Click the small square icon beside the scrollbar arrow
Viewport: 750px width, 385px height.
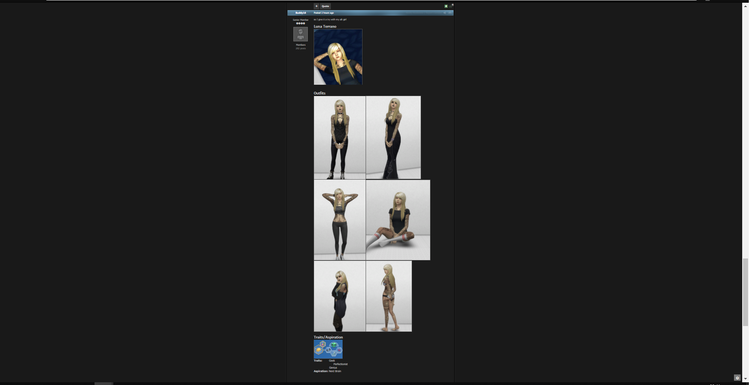(x=737, y=378)
